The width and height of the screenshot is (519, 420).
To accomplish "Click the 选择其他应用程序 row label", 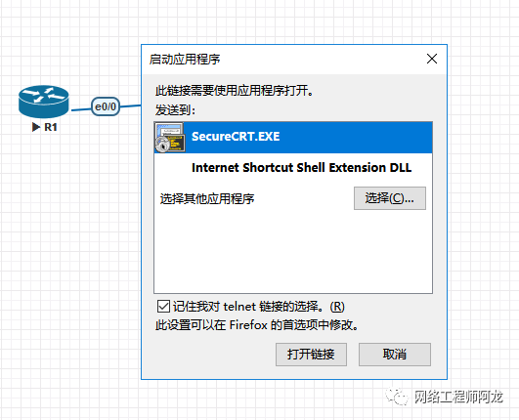I will pos(207,198).
